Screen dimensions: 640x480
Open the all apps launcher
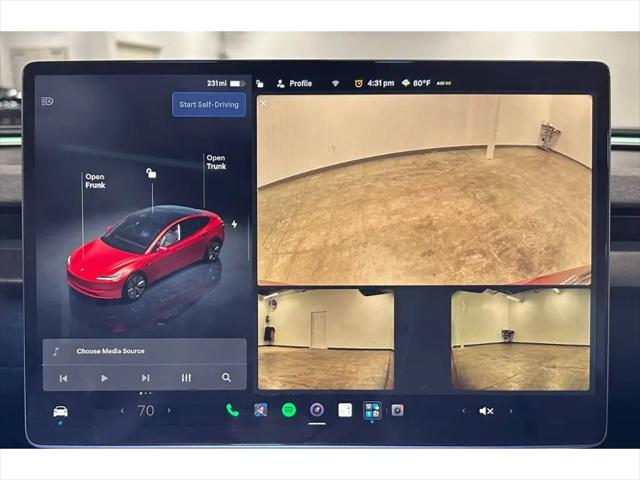click(372, 410)
